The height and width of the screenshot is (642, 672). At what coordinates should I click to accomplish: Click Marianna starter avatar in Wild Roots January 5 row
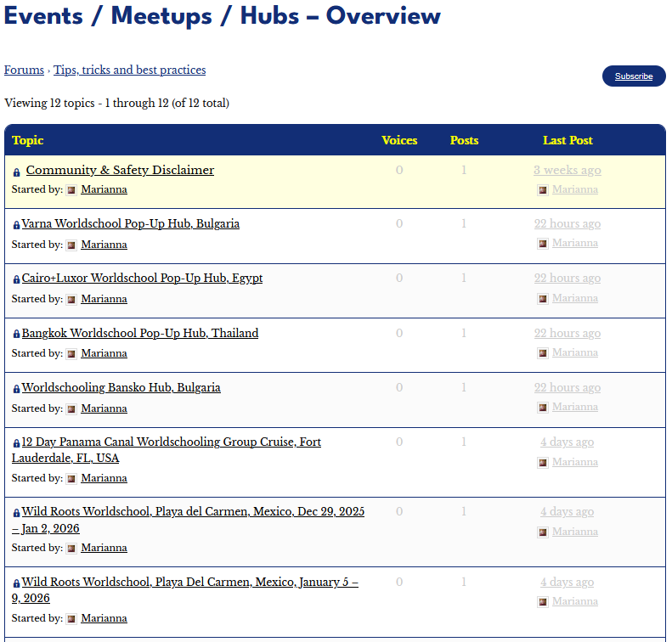point(71,619)
